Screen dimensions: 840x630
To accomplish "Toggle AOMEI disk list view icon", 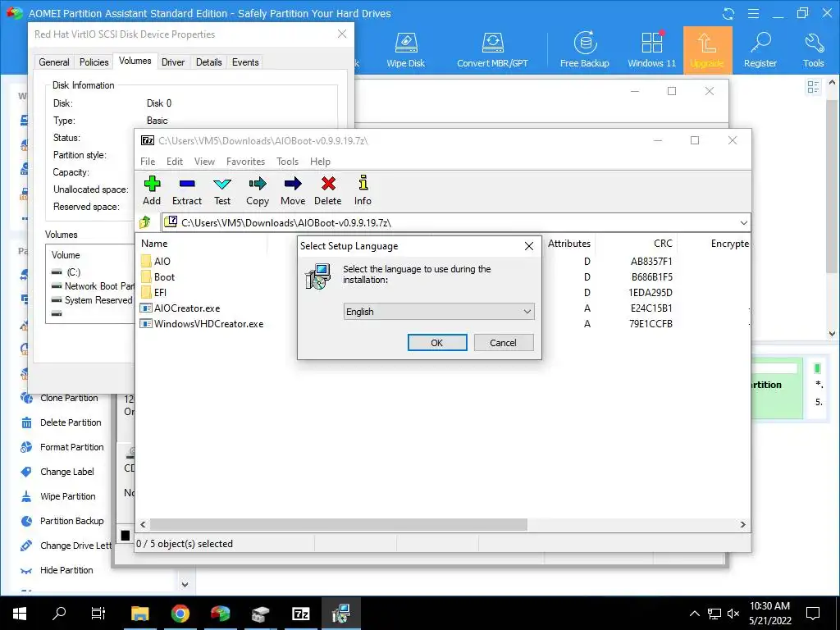I will [x=813, y=87].
